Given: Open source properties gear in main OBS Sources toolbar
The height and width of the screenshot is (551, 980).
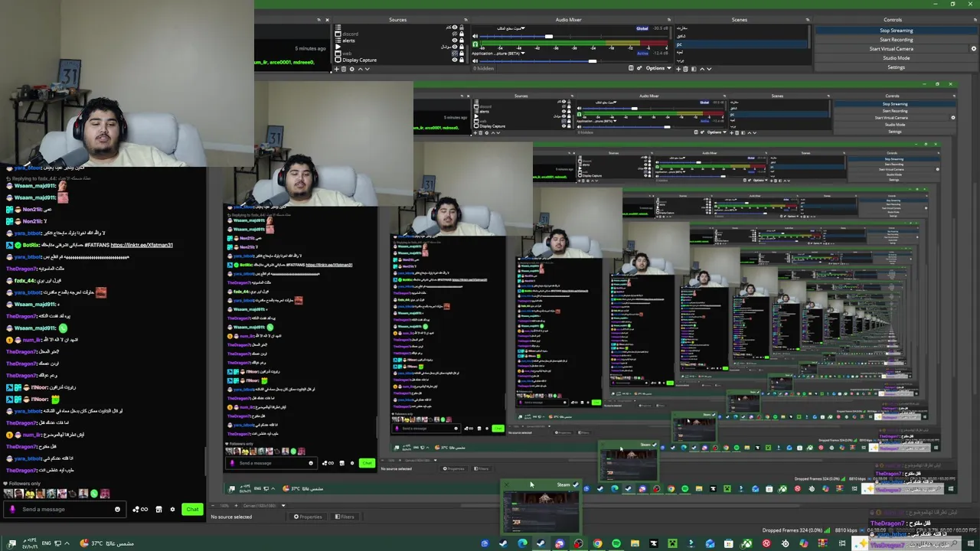Looking at the screenshot, I should tap(352, 69).
